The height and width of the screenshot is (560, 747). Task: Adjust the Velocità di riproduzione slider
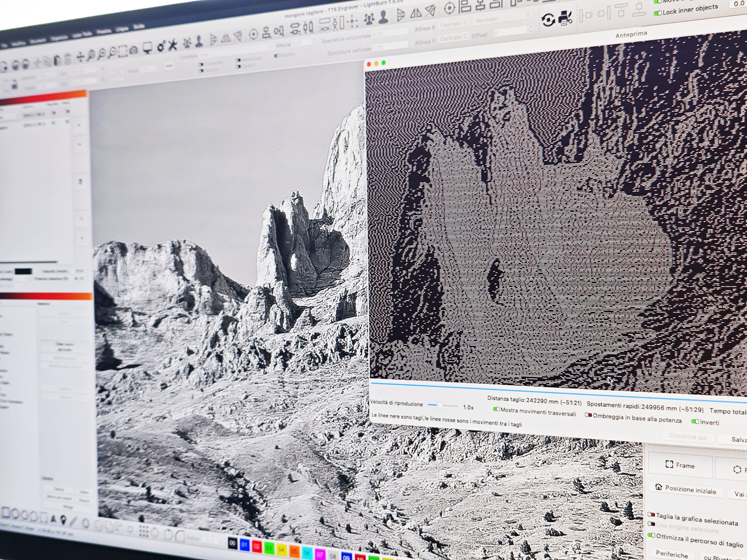point(443,405)
